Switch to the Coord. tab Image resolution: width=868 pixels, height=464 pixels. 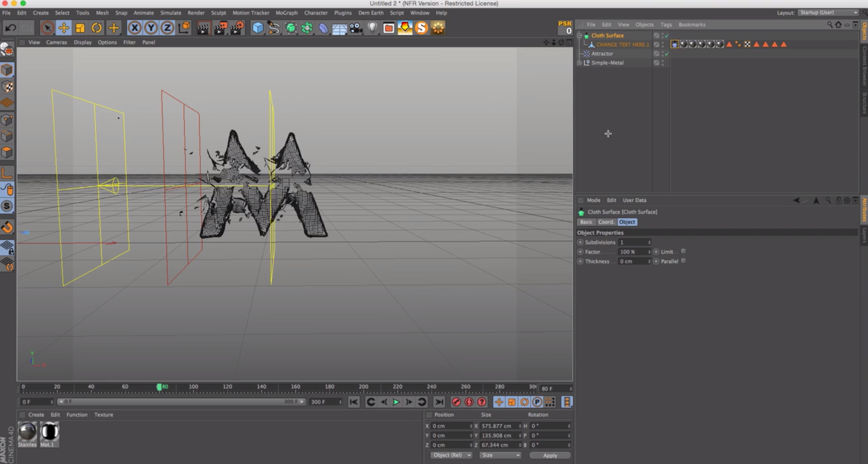(606, 222)
